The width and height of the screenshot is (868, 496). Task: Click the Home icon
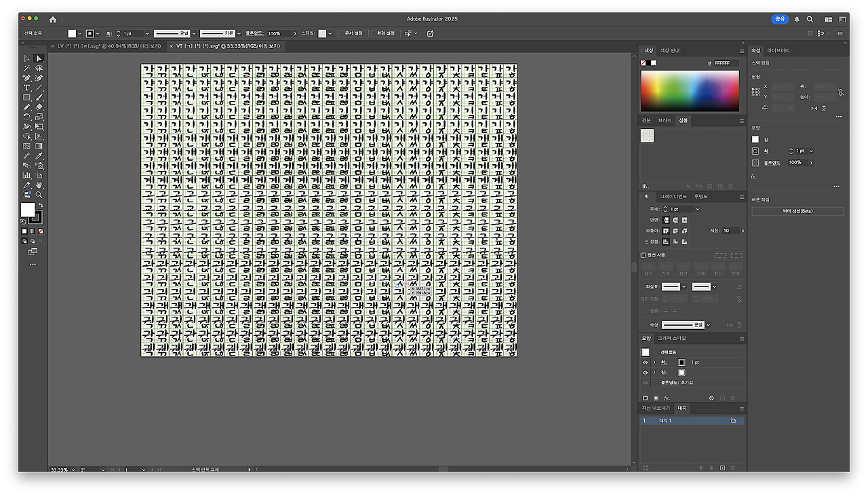point(53,20)
